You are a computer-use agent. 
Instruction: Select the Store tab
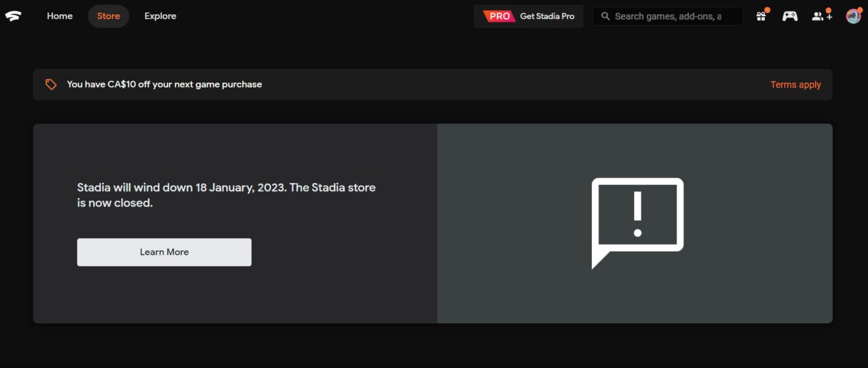108,16
